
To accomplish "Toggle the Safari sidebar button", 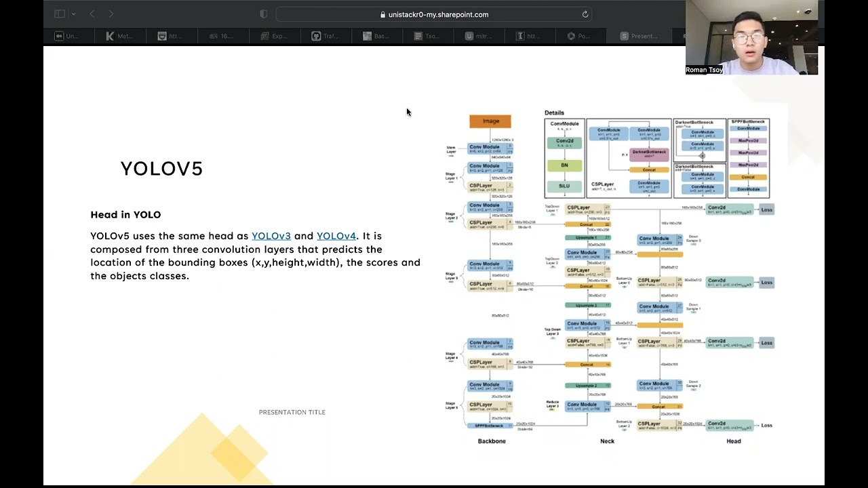I will coord(60,14).
